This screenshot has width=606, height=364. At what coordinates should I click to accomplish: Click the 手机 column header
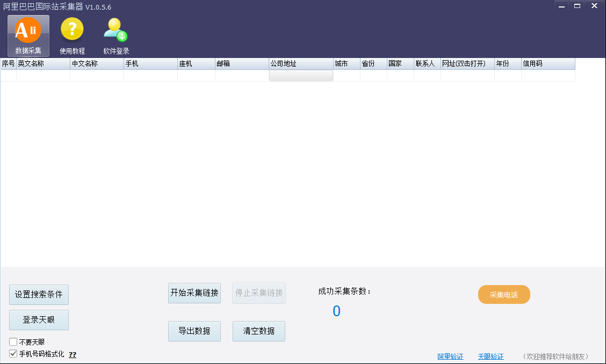(150, 64)
